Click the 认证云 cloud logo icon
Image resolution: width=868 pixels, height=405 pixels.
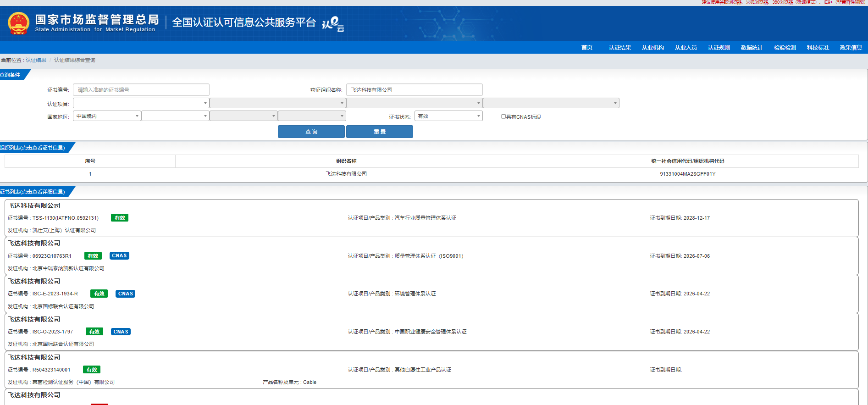pyautogui.click(x=333, y=23)
